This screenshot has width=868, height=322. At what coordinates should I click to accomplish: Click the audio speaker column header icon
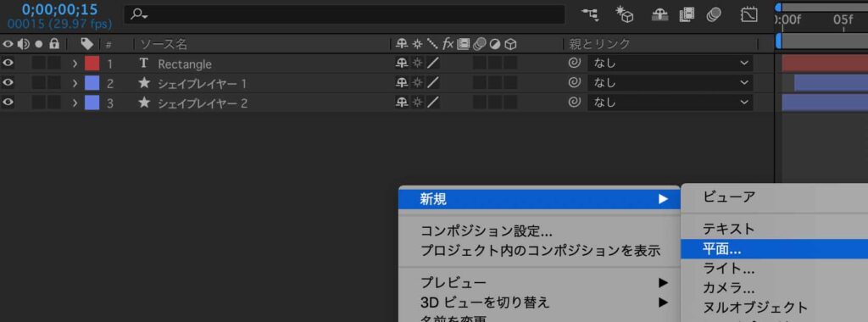(x=24, y=44)
